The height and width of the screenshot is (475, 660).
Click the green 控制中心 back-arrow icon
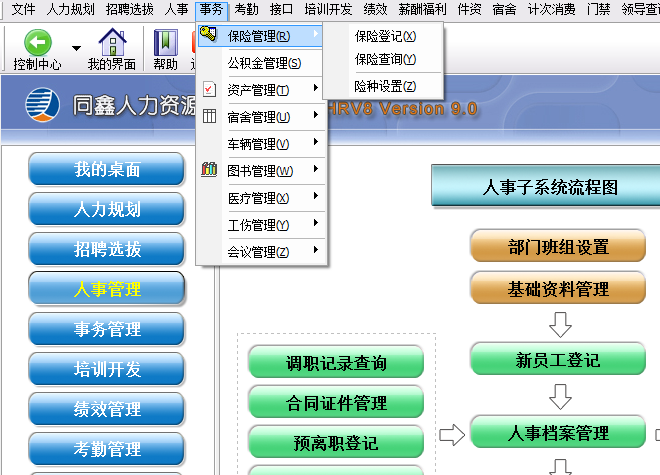tap(37, 43)
